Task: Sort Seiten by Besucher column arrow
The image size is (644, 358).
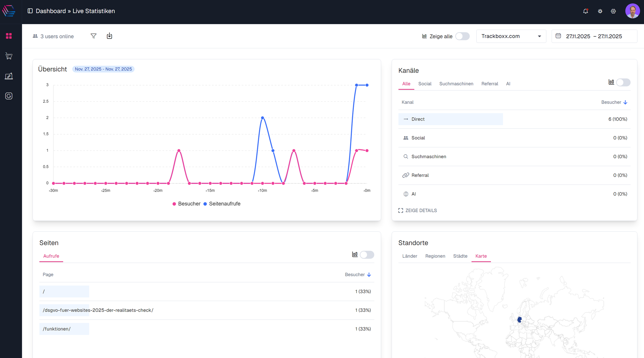Action: pyautogui.click(x=369, y=275)
